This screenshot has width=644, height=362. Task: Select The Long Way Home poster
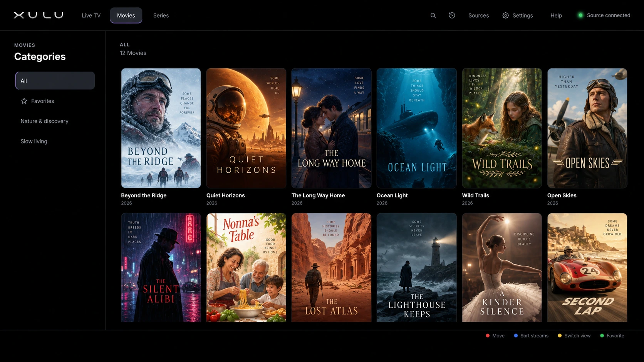331,128
